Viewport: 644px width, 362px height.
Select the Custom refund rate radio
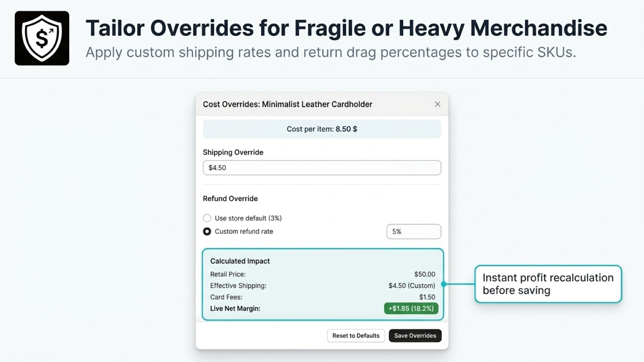click(x=207, y=231)
